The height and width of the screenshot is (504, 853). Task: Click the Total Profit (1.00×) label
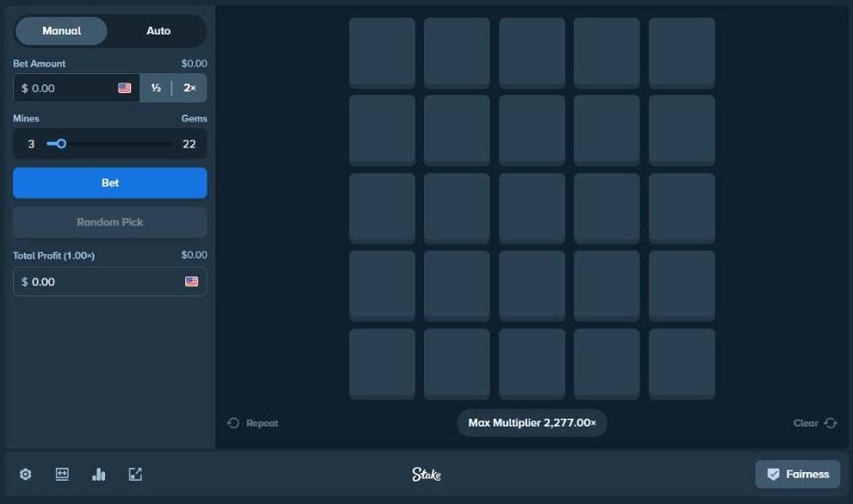click(x=54, y=256)
